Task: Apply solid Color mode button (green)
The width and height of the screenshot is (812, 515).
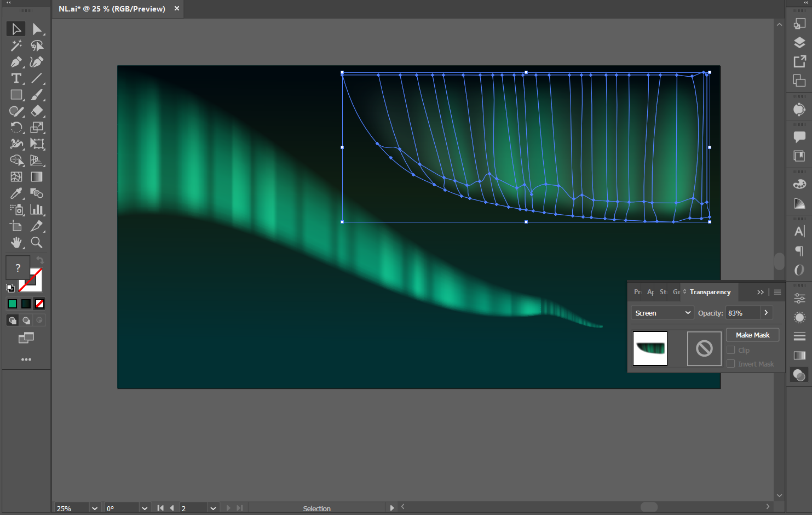Action: click(12, 304)
